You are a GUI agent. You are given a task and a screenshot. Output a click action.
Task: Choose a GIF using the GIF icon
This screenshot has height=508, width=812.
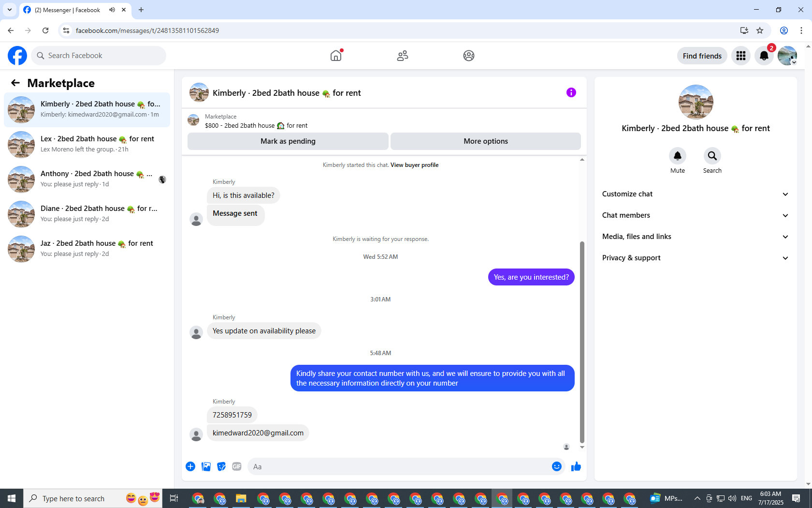237,466
